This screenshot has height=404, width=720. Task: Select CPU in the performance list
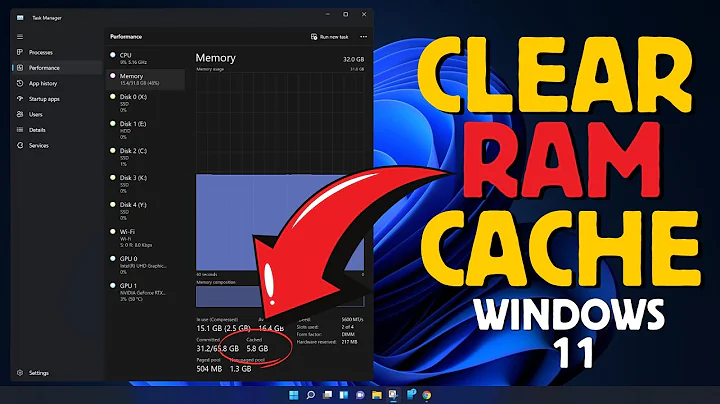click(x=145, y=58)
